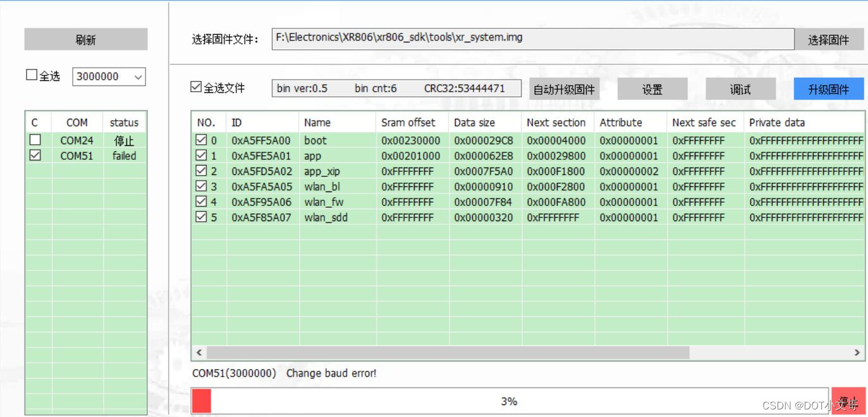Uncheck the boot section checkbox (row 0)

(x=201, y=140)
